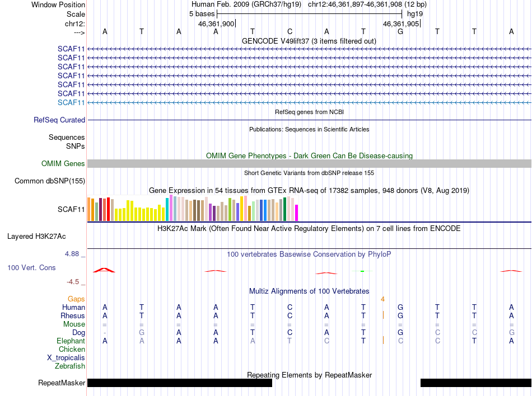Click the Gaps row label

(x=76, y=299)
